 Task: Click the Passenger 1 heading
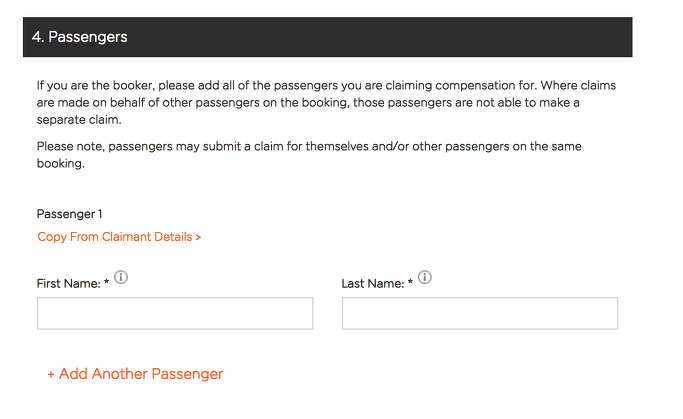tap(69, 214)
